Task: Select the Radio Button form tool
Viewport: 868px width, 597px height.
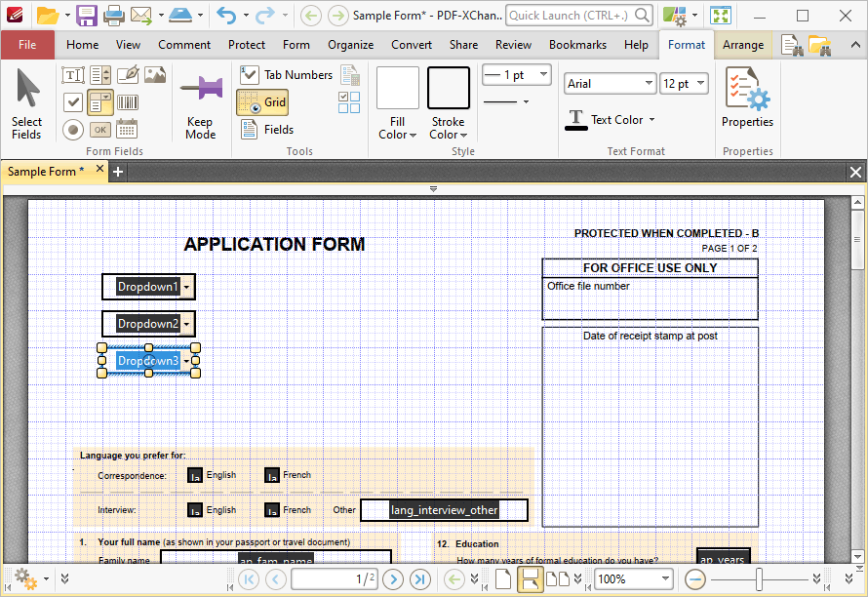Action: (x=72, y=129)
